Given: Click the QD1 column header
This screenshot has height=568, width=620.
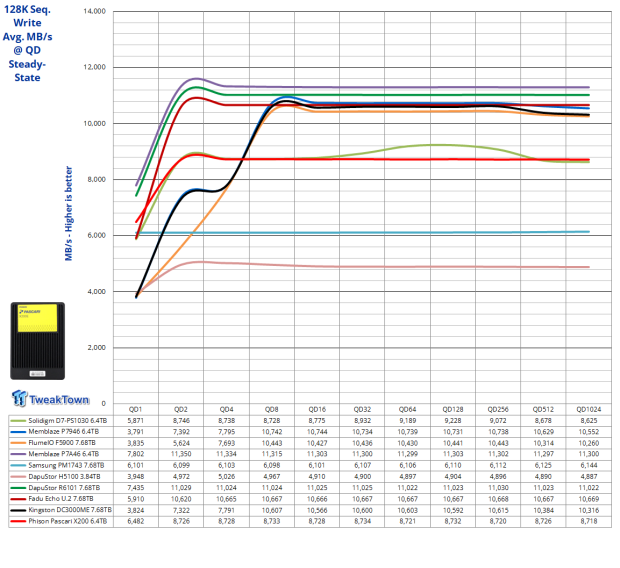Looking at the screenshot, I should point(136,409).
